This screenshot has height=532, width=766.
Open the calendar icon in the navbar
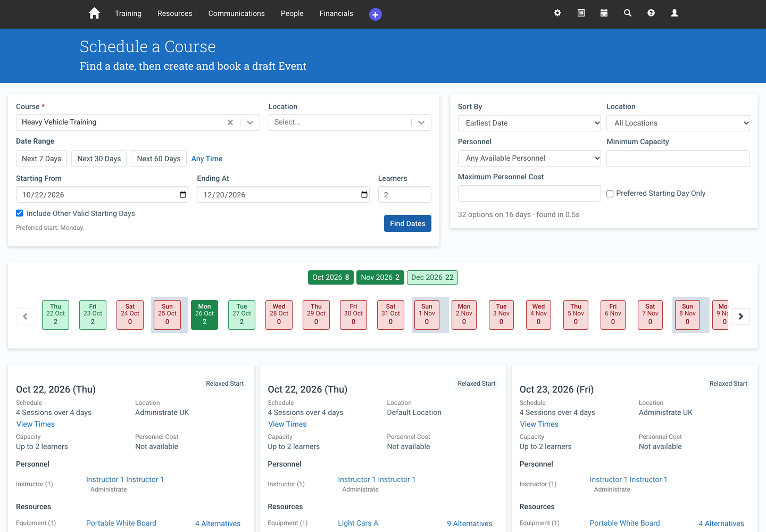click(604, 13)
